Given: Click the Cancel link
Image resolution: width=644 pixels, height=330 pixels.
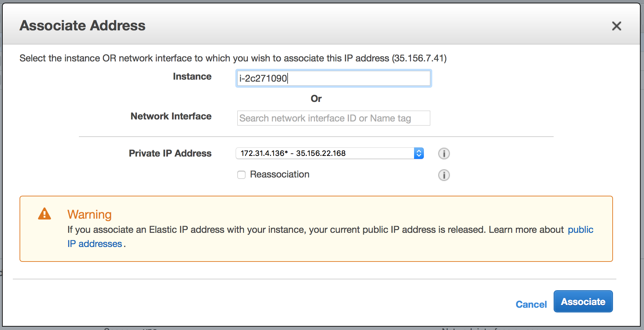Looking at the screenshot, I should pyautogui.click(x=531, y=304).
